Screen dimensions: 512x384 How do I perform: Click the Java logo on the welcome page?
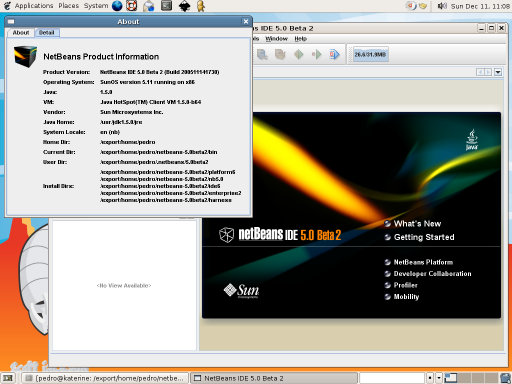click(x=472, y=140)
